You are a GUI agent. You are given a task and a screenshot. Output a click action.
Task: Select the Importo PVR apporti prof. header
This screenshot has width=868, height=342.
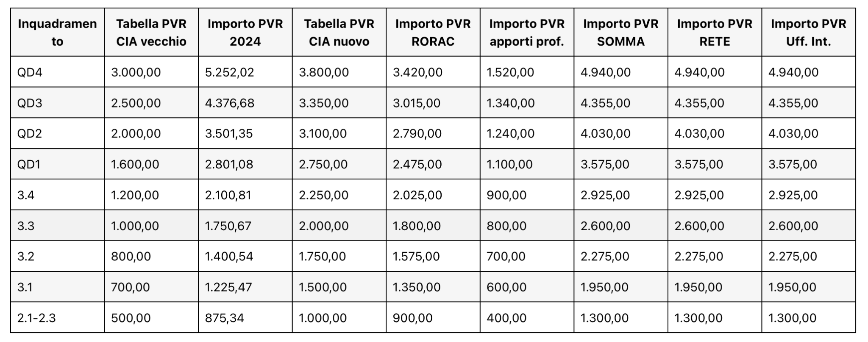(527, 32)
